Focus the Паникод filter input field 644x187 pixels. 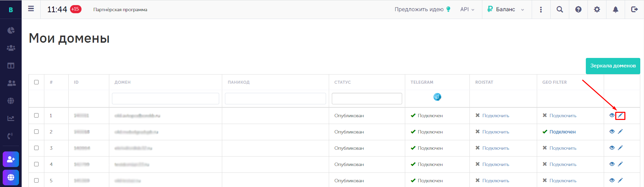[275, 99]
